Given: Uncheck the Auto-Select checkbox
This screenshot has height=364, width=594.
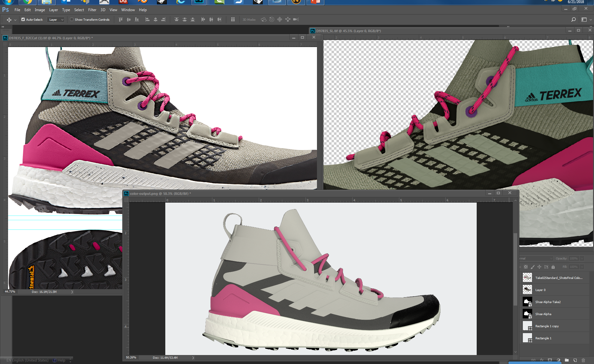Looking at the screenshot, I should tap(23, 19).
